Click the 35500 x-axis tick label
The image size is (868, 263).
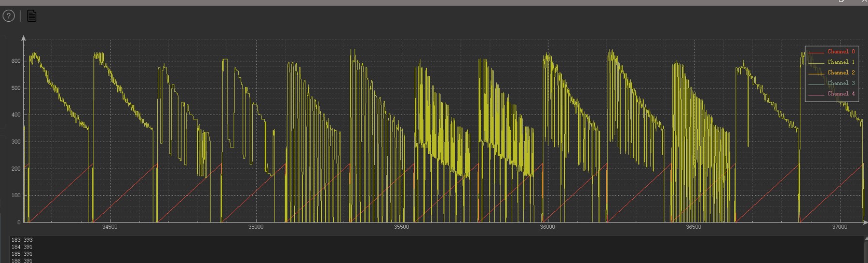[402, 227]
